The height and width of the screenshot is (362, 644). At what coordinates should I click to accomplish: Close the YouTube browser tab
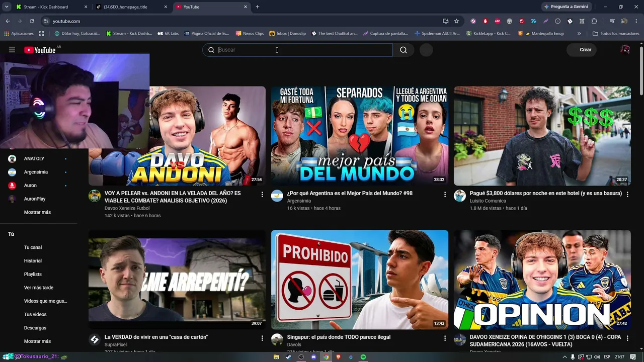tap(246, 7)
